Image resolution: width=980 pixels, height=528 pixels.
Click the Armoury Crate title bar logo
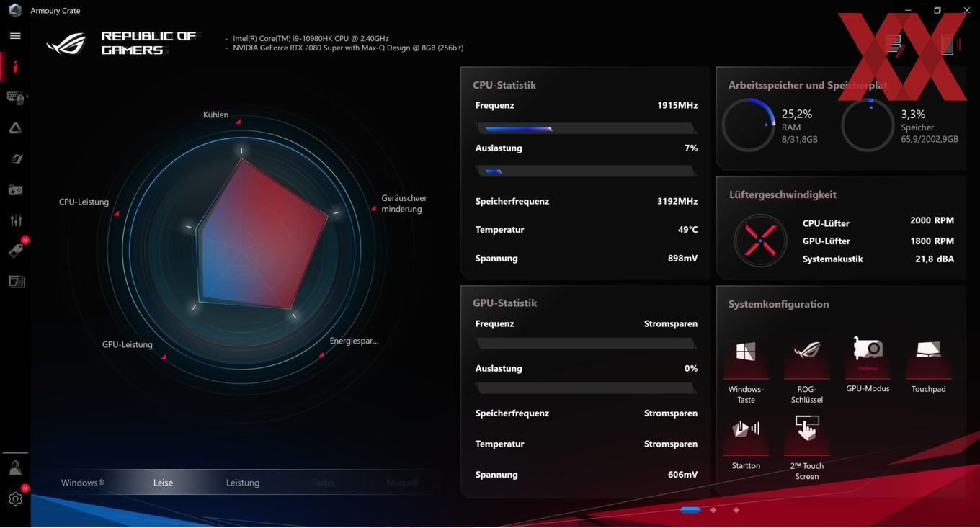tap(15, 10)
